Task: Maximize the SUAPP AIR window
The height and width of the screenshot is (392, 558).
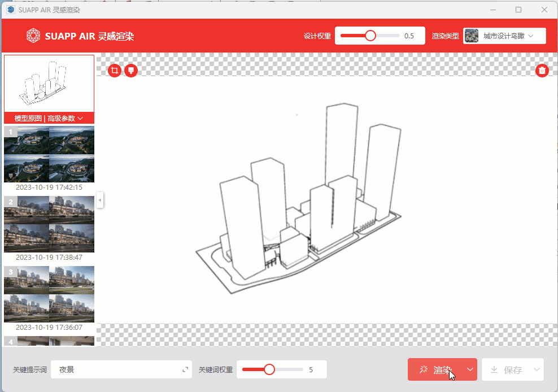Action: pyautogui.click(x=518, y=10)
